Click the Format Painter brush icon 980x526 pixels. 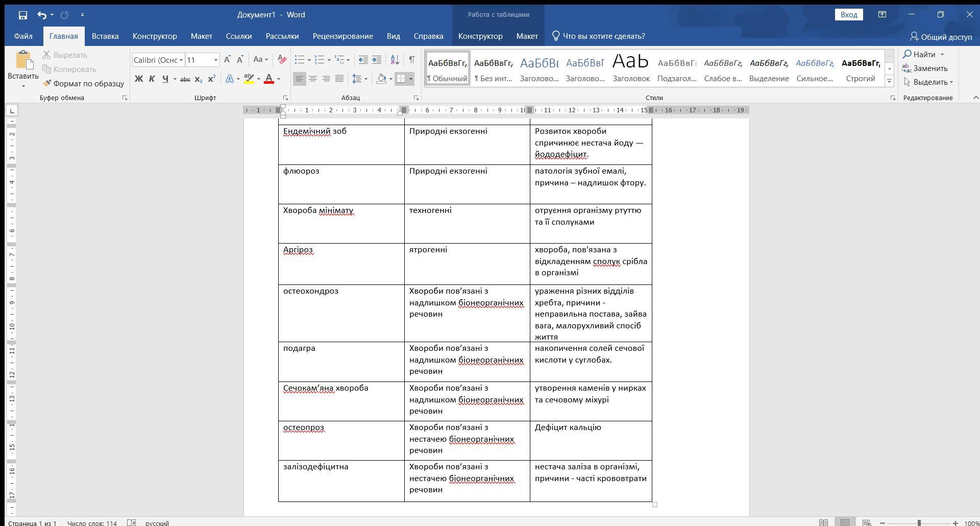pos(47,83)
